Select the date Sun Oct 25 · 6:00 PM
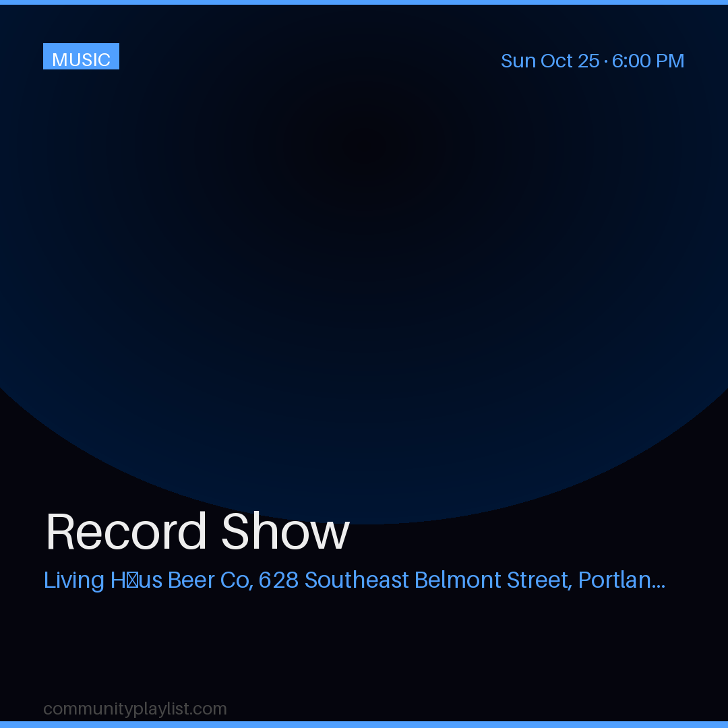This screenshot has height=728, width=728. tap(593, 61)
